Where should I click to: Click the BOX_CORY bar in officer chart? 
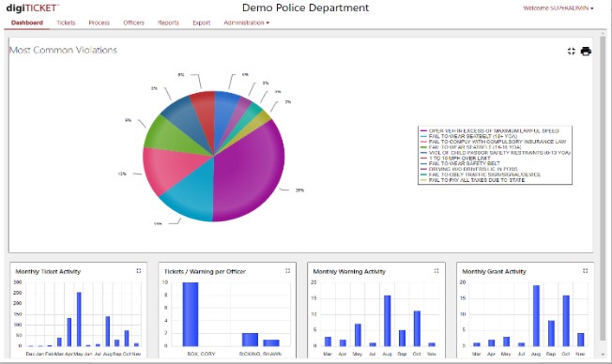pyautogui.click(x=191, y=314)
